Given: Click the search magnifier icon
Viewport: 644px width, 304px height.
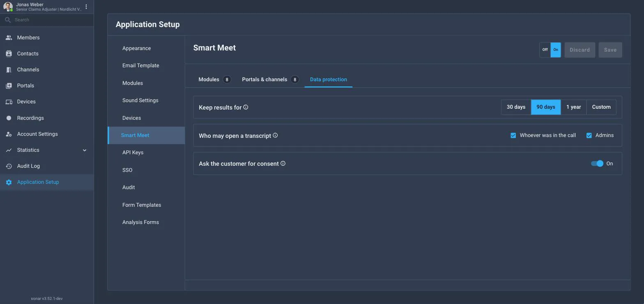Looking at the screenshot, I should click(x=8, y=20).
